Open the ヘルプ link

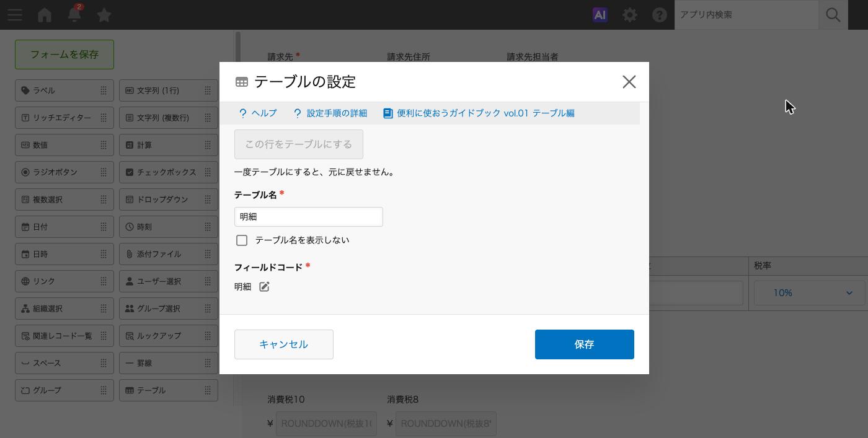pyautogui.click(x=258, y=113)
